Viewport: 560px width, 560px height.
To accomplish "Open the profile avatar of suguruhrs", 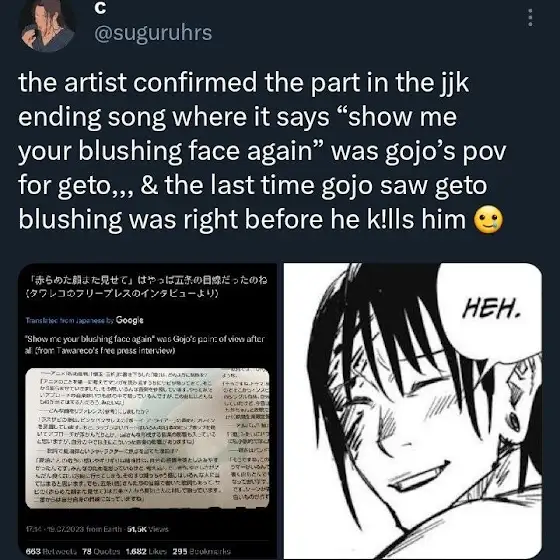I will [x=48, y=24].
